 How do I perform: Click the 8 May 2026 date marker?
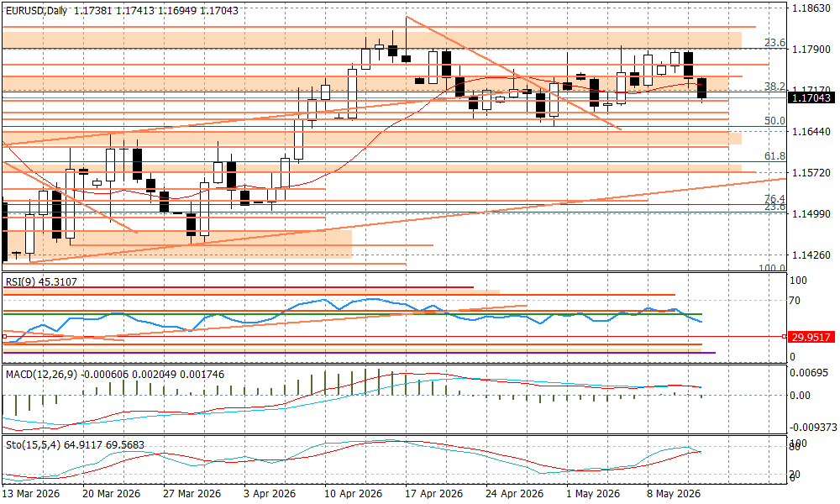point(675,493)
